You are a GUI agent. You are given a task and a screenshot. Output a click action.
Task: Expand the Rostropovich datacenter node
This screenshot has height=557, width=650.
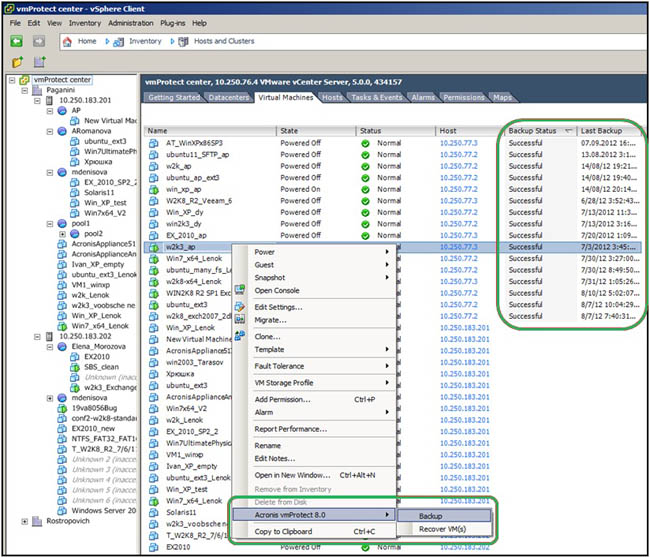(25, 521)
